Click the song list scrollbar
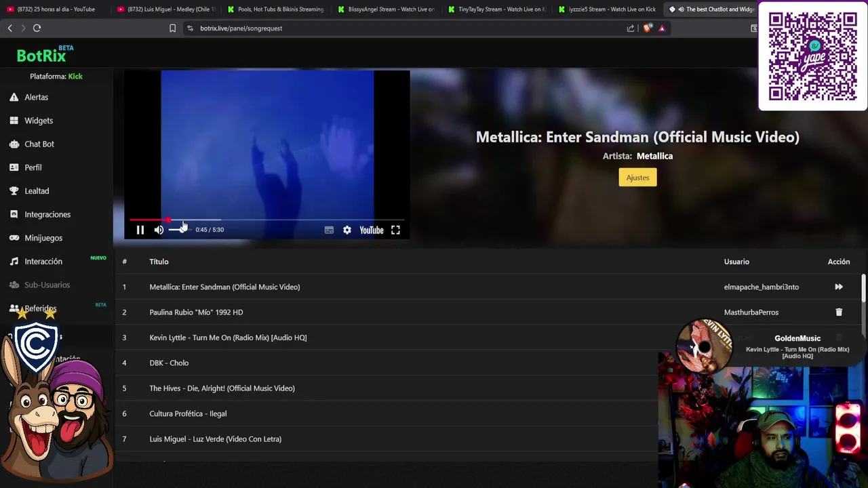 tap(863, 288)
